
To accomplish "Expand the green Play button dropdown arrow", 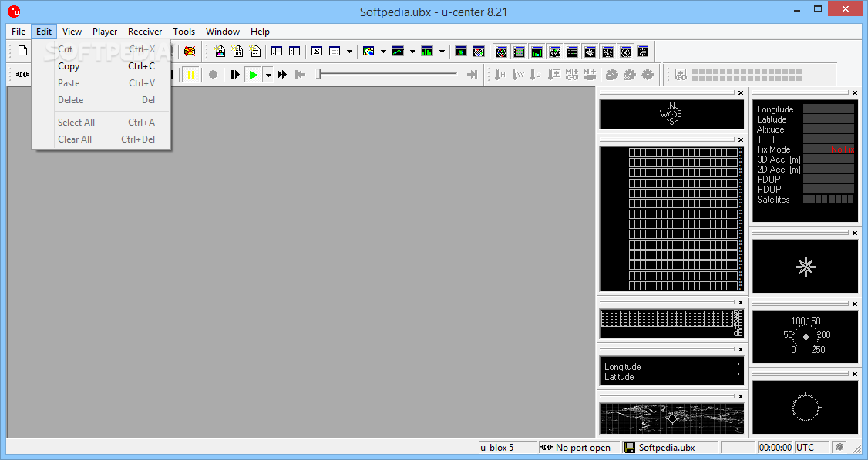I will point(268,74).
